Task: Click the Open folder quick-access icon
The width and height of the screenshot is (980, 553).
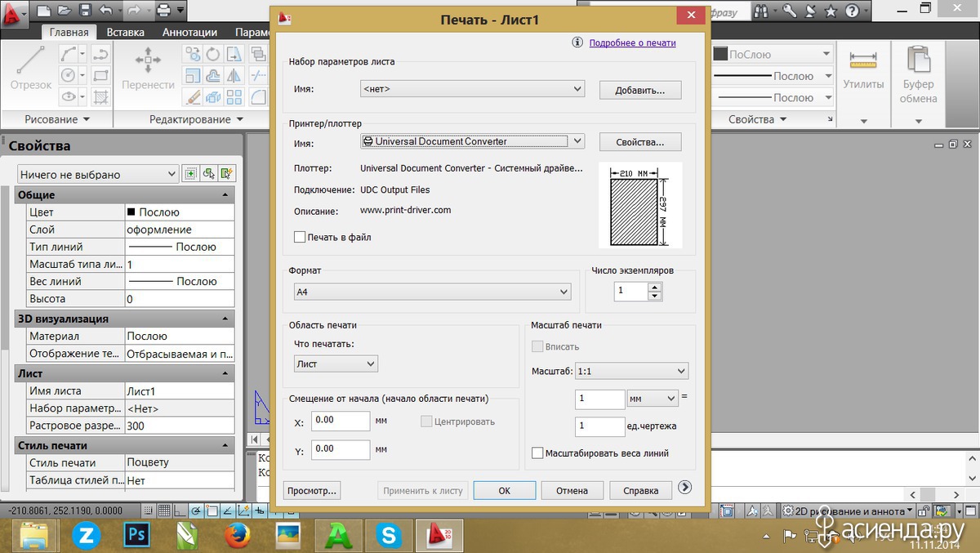Action: coord(65,11)
